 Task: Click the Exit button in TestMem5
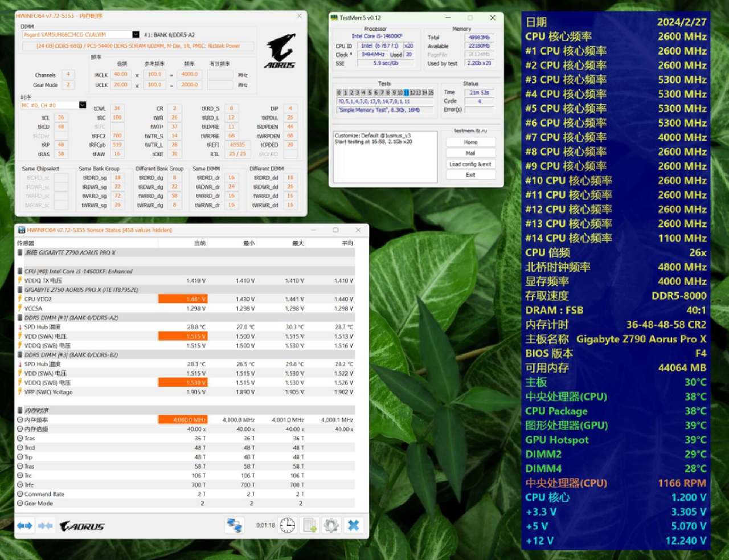pyautogui.click(x=470, y=175)
